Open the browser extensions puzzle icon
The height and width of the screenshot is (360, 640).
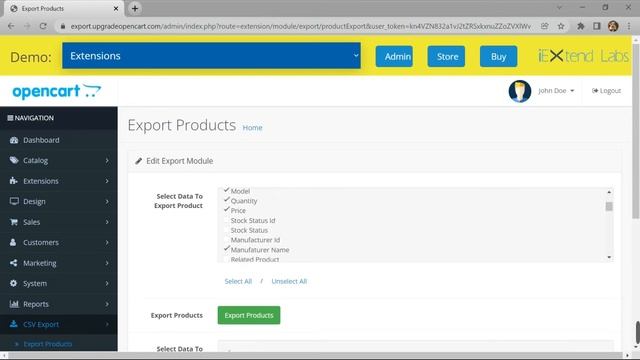tap(580, 26)
